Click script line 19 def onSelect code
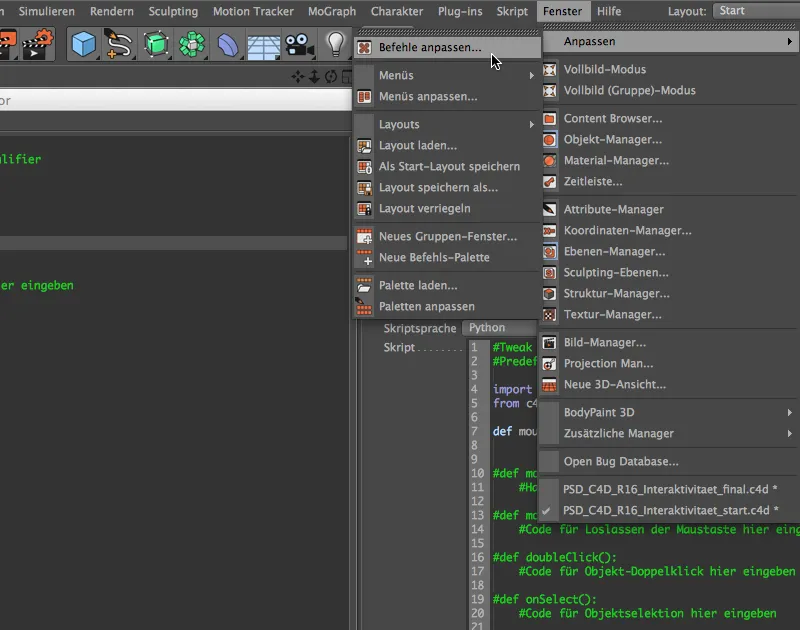 click(544, 599)
